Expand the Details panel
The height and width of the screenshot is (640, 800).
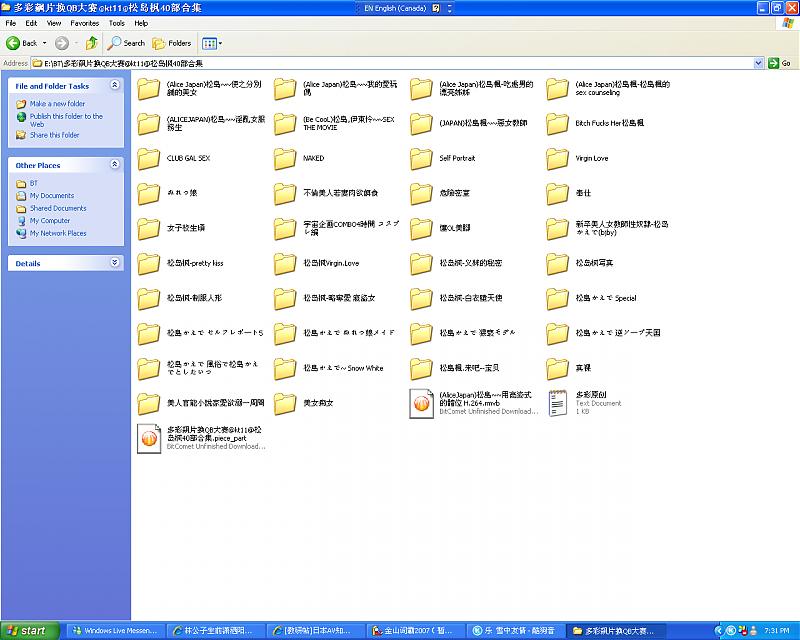[x=115, y=263]
